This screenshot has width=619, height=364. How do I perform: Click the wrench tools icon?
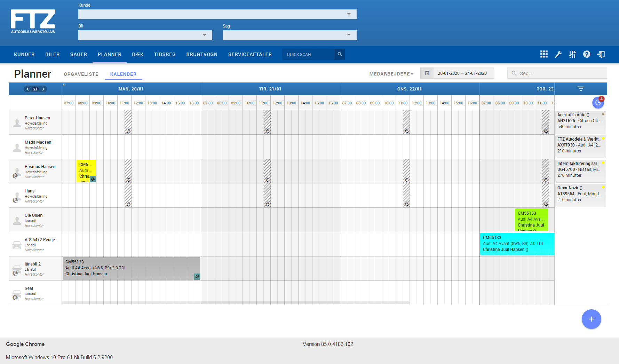(558, 54)
